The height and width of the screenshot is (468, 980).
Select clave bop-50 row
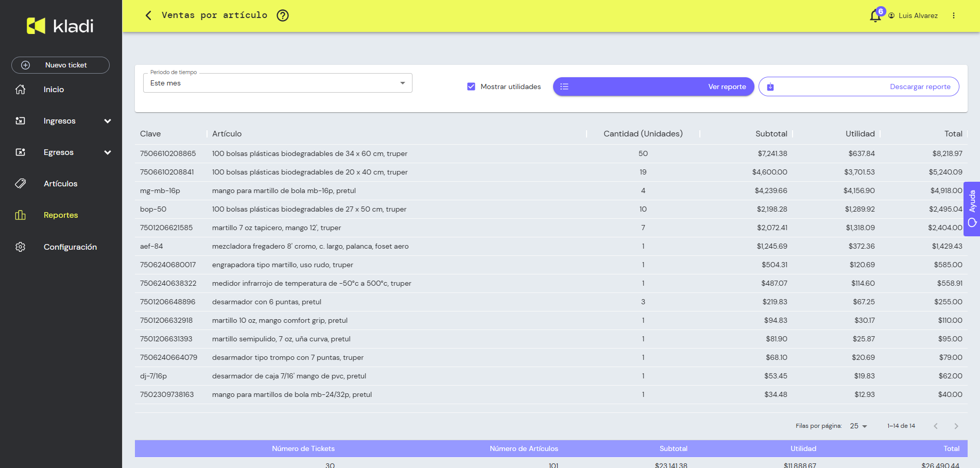coord(551,209)
